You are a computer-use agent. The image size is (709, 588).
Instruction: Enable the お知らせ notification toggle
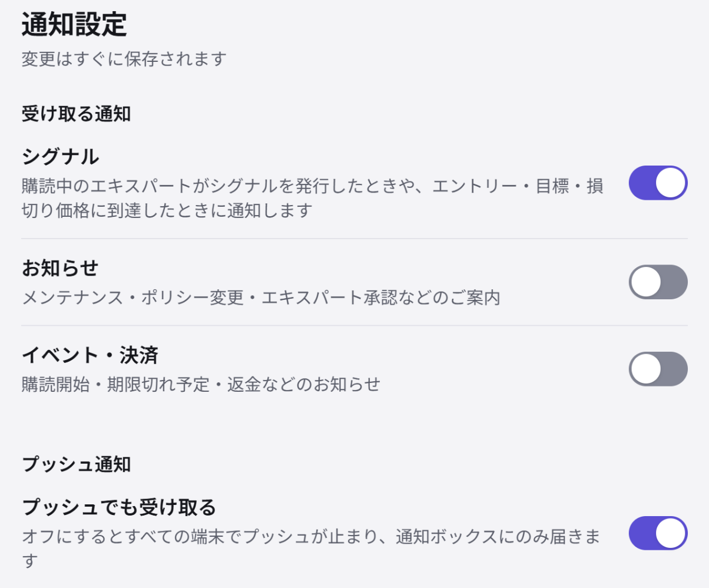point(658,282)
